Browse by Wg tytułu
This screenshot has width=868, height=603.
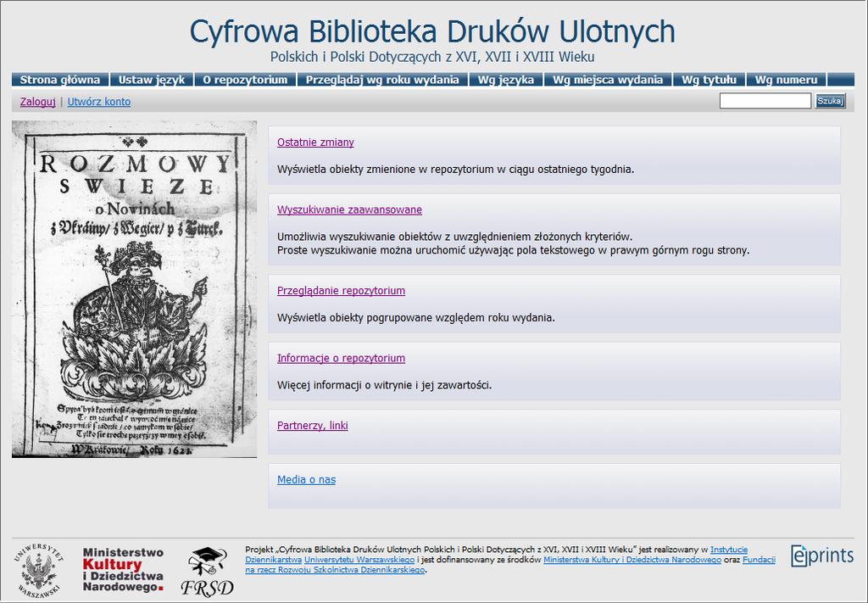pyautogui.click(x=709, y=80)
